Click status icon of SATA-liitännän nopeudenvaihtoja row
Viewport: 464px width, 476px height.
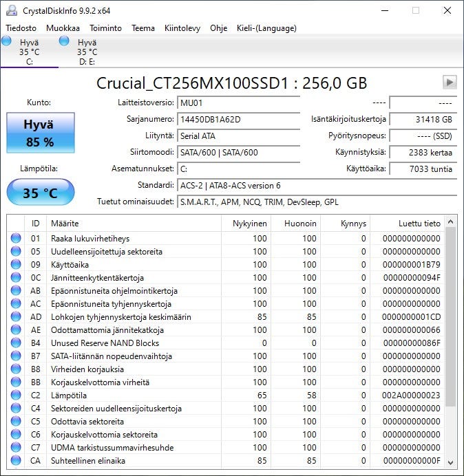tap(16, 356)
